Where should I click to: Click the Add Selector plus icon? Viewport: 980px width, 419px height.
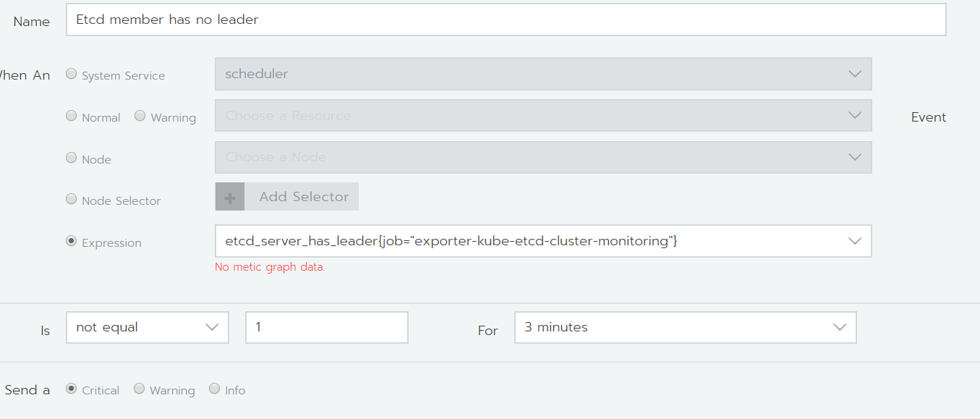[229, 196]
